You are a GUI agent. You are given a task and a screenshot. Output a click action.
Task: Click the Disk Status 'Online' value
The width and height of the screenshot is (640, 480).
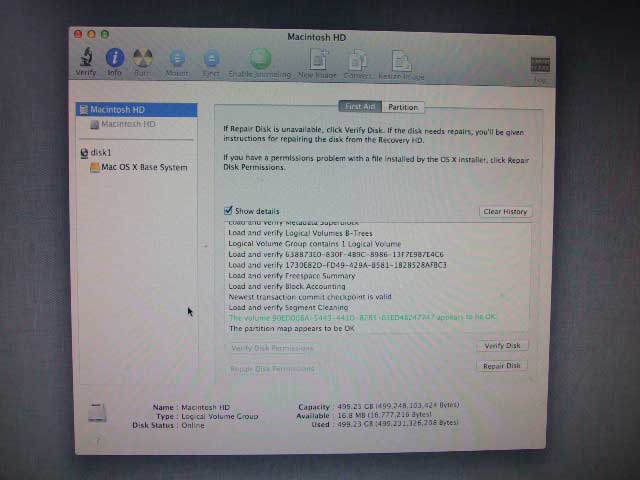(x=193, y=425)
